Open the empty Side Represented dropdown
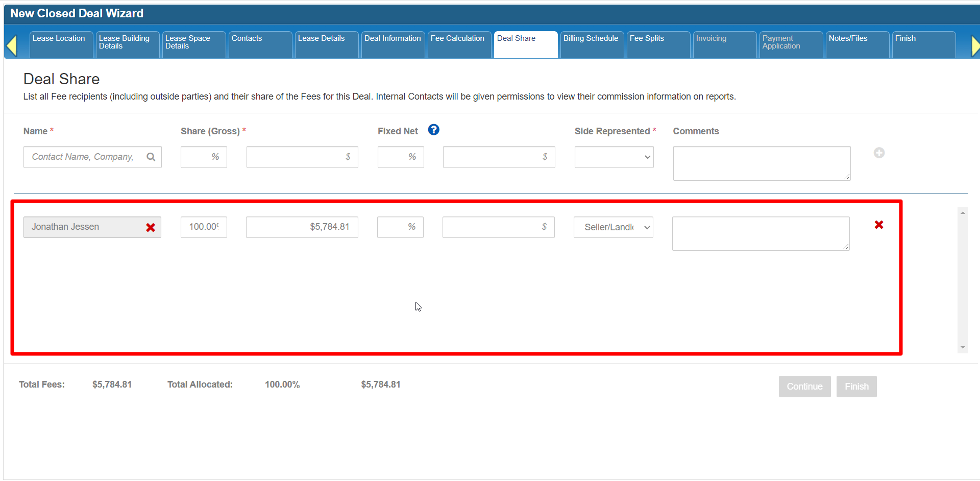This screenshot has height=481, width=980. 614,157
